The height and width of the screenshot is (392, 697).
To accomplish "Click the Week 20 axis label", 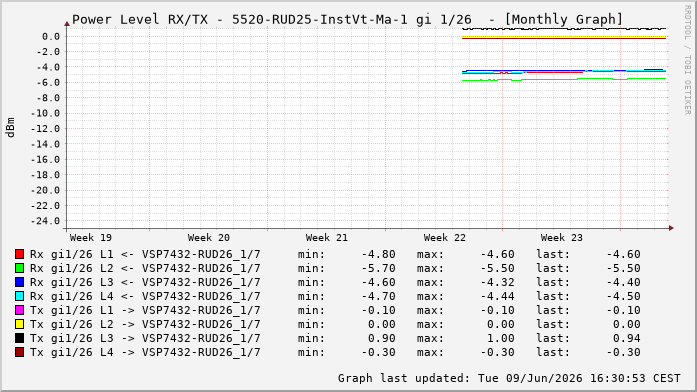I will [x=208, y=238].
